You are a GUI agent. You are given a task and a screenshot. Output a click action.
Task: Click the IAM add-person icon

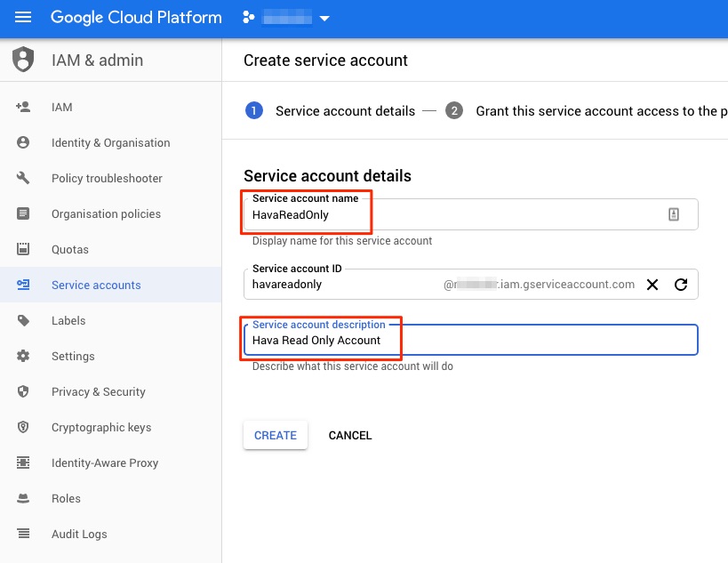23,107
